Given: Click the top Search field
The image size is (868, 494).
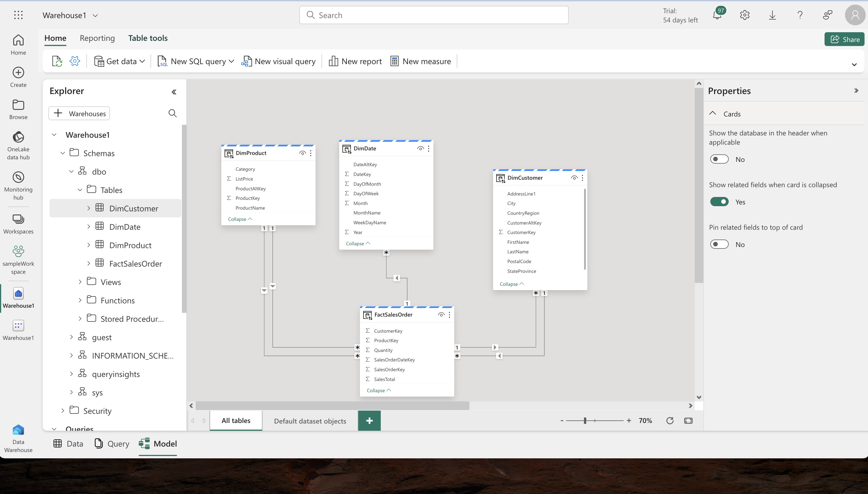Looking at the screenshot, I should [434, 15].
